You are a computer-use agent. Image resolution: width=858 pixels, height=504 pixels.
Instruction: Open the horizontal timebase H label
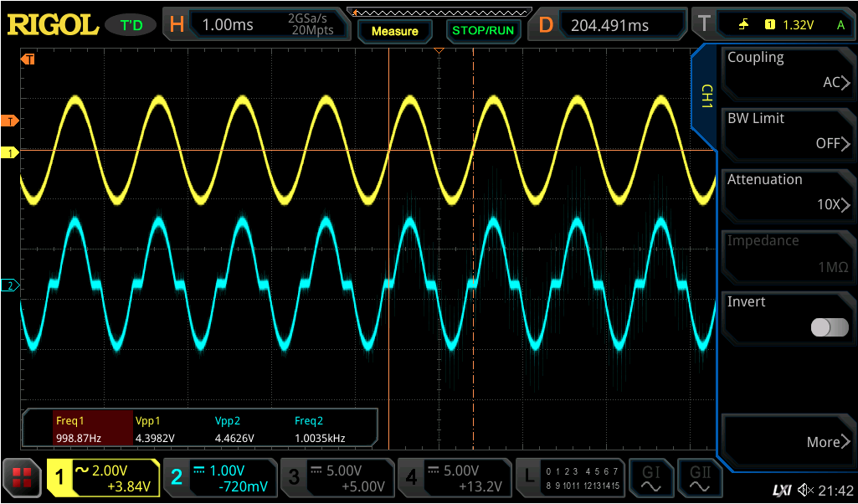click(177, 24)
